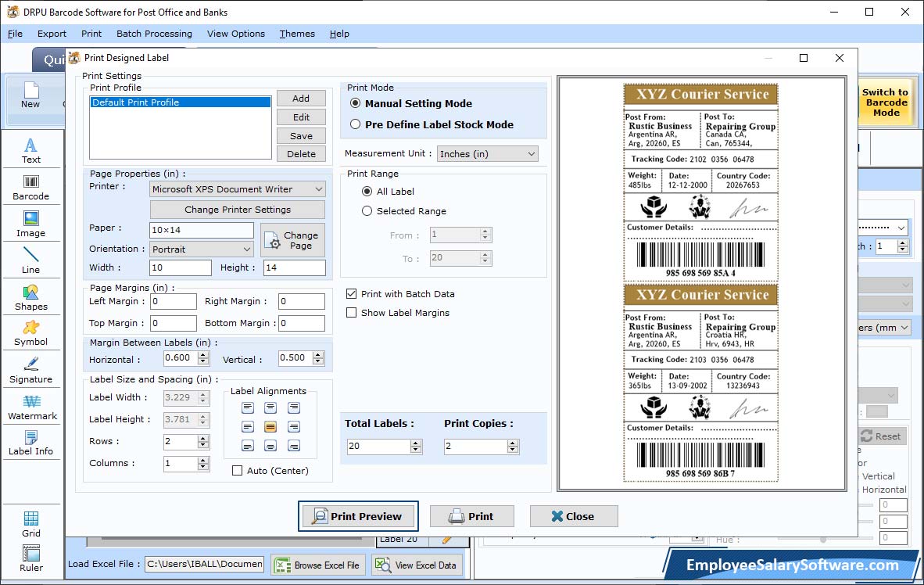Select the Line tool in sidebar

(30, 260)
